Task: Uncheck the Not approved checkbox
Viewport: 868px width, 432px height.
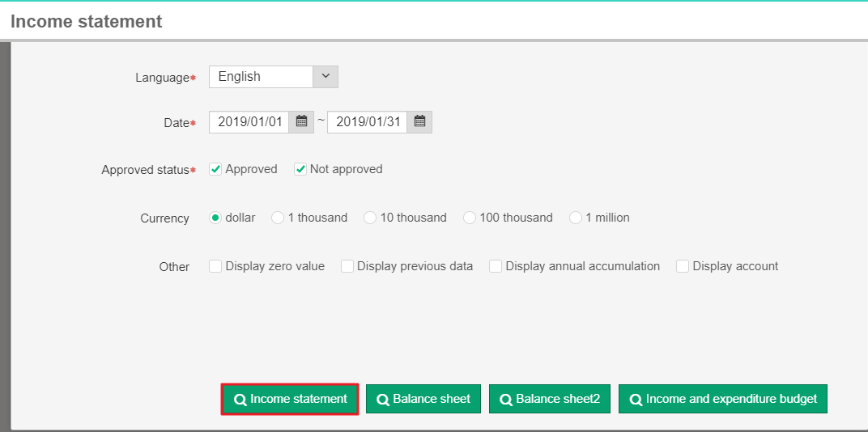Action: click(x=300, y=169)
